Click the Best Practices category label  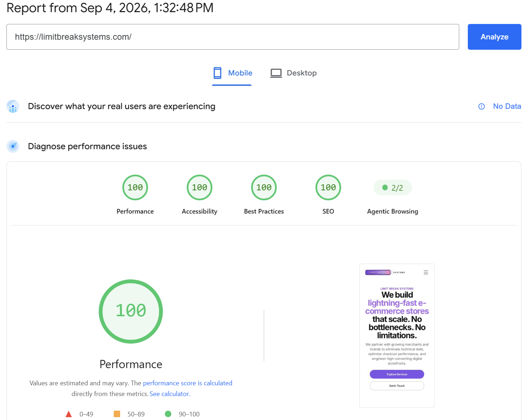[x=264, y=211]
